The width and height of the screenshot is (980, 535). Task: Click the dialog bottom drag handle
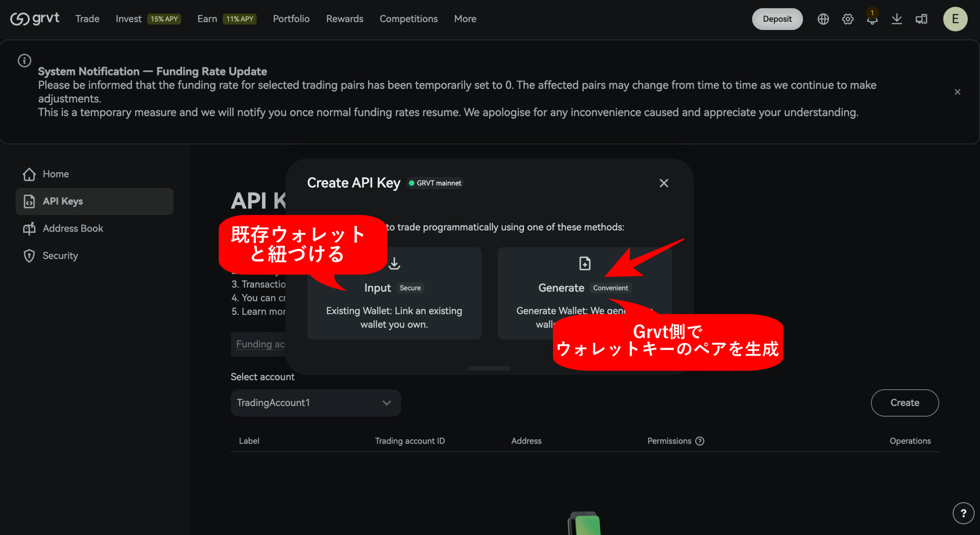pos(489,368)
